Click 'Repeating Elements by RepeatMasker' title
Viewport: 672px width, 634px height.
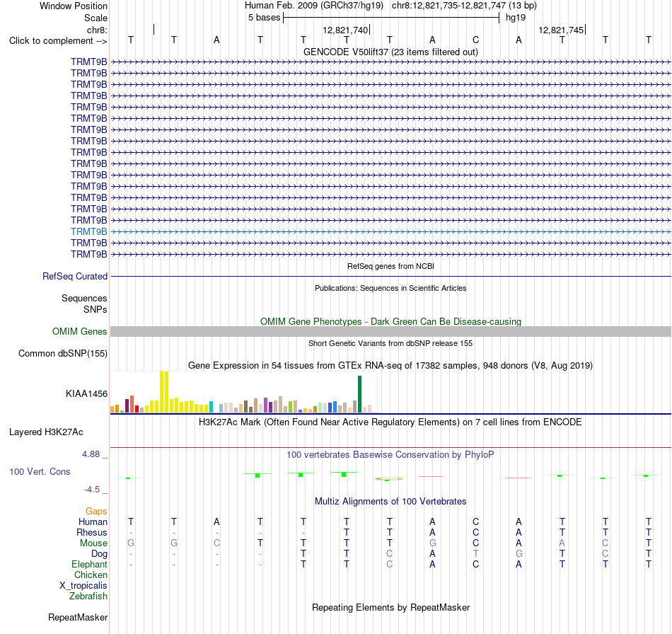point(391,607)
